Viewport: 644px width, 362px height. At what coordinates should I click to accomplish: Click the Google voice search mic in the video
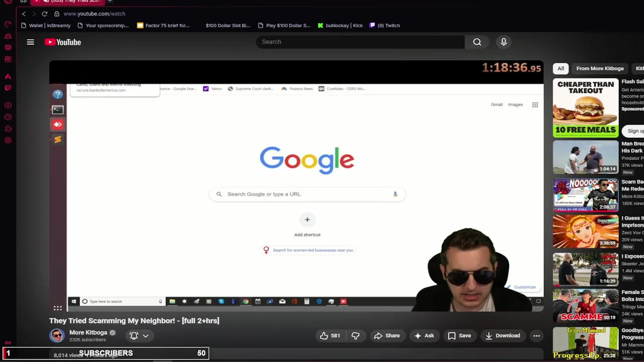click(x=395, y=194)
